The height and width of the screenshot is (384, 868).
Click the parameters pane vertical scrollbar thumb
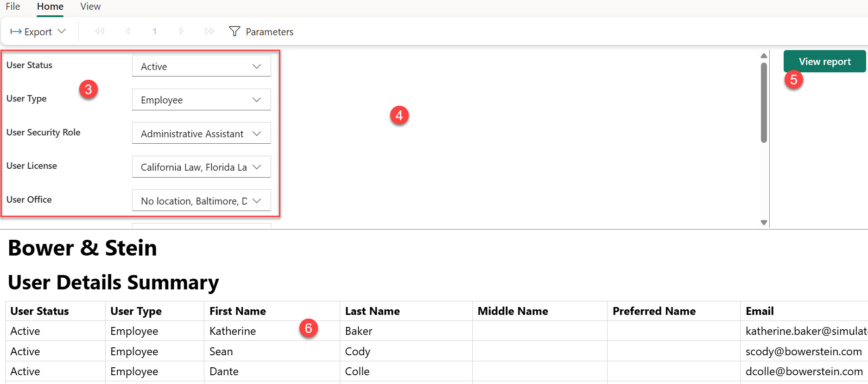tap(764, 102)
